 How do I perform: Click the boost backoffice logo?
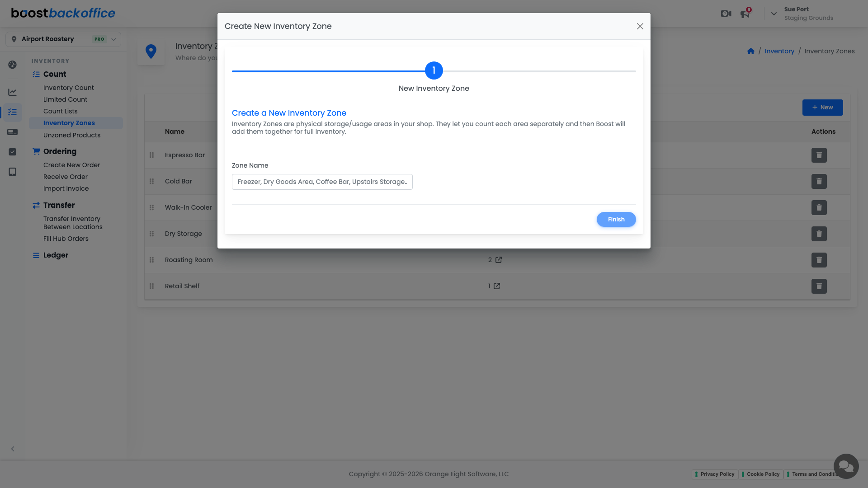(x=63, y=13)
